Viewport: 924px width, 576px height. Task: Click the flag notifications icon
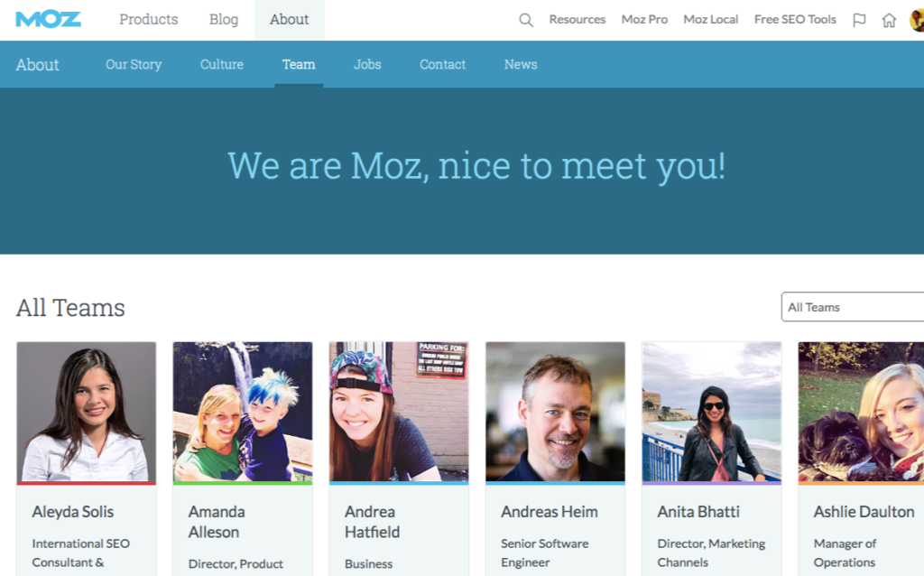click(859, 20)
